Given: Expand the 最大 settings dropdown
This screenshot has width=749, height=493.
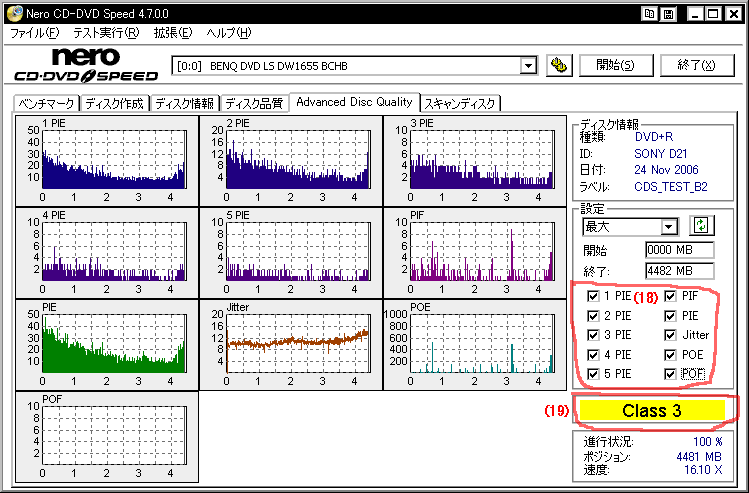Looking at the screenshot, I should (x=669, y=227).
